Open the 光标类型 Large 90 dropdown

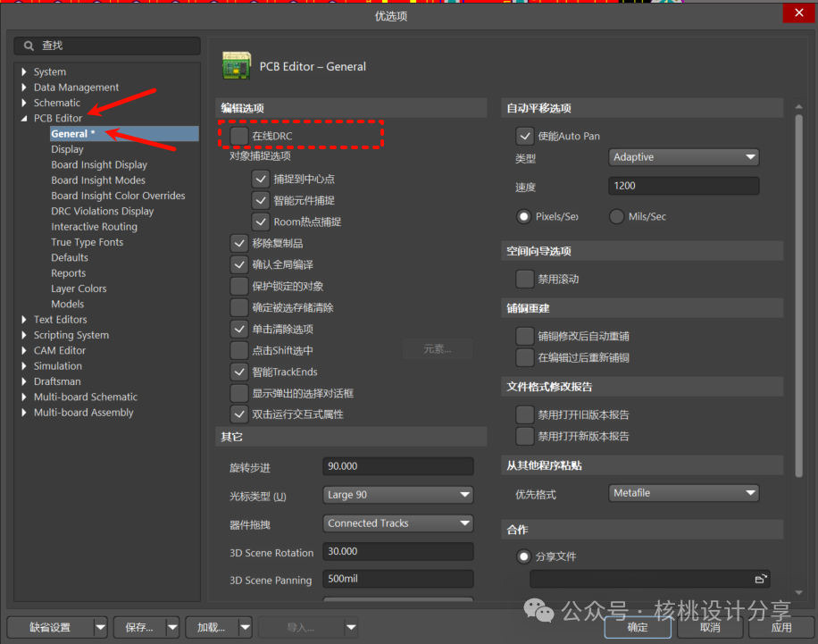click(x=398, y=495)
